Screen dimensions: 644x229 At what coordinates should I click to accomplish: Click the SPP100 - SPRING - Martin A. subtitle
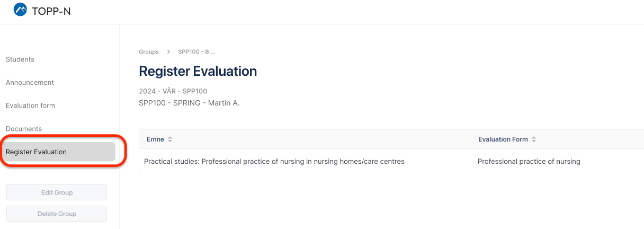[189, 103]
